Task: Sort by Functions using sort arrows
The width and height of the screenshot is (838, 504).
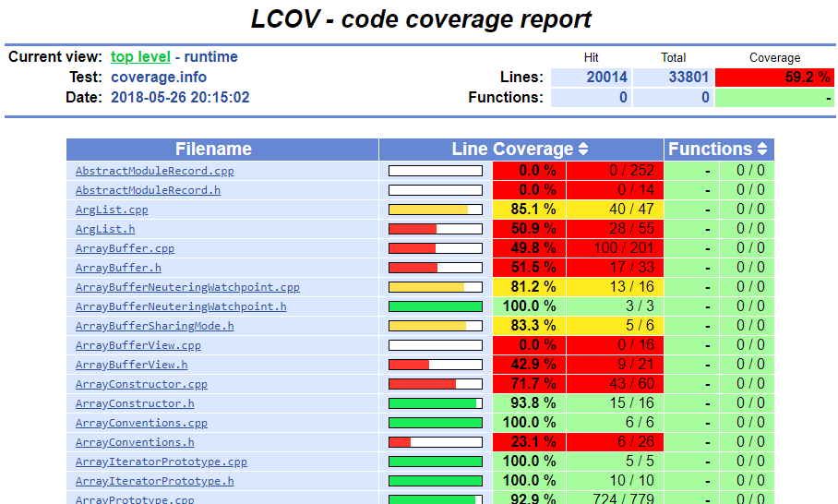Action: click(762, 150)
